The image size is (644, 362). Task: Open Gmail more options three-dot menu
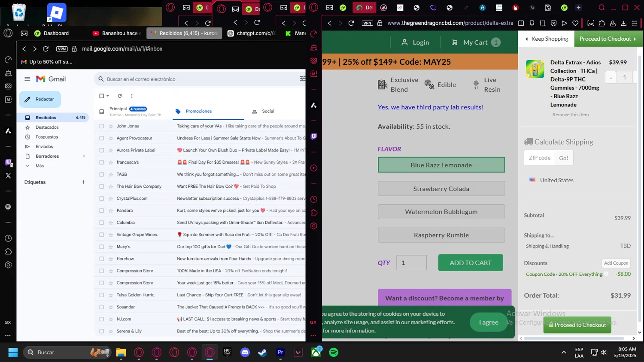click(x=132, y=96)
